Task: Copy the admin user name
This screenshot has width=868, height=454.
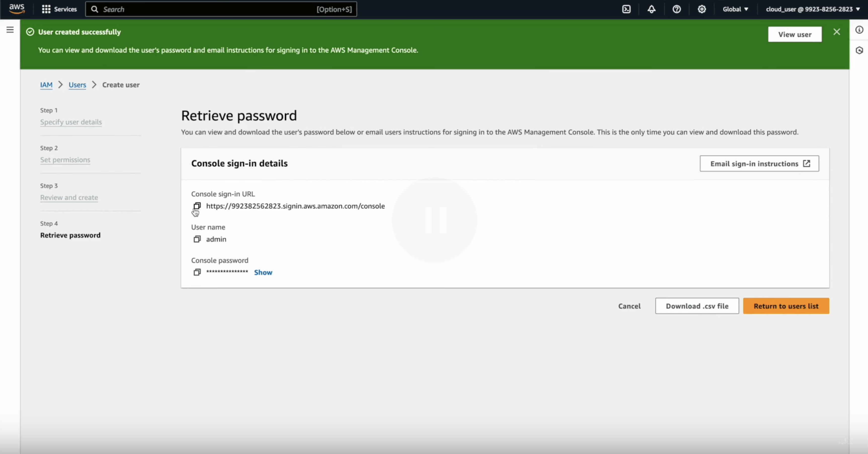Action: [197, 239]
